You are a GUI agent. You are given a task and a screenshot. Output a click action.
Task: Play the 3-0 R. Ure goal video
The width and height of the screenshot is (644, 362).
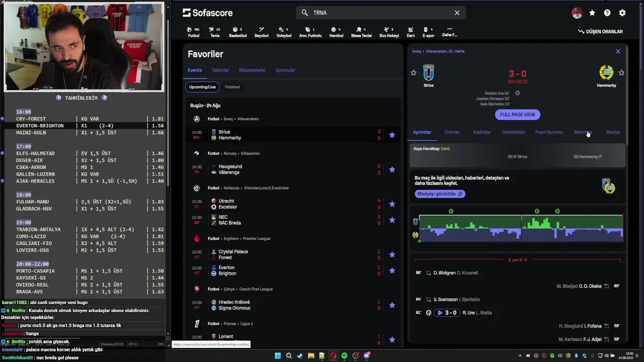(447, 313)
